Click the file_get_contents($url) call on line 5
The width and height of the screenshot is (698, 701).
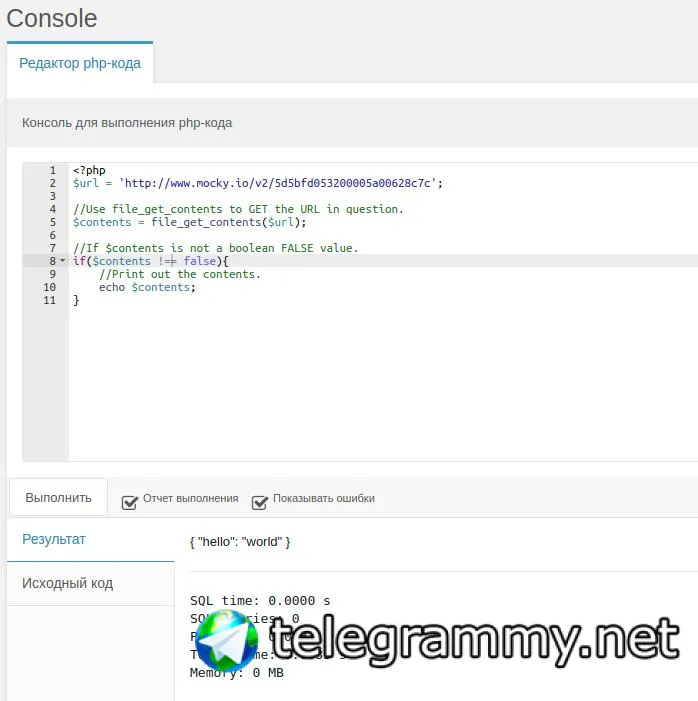[x=228, y=222]
